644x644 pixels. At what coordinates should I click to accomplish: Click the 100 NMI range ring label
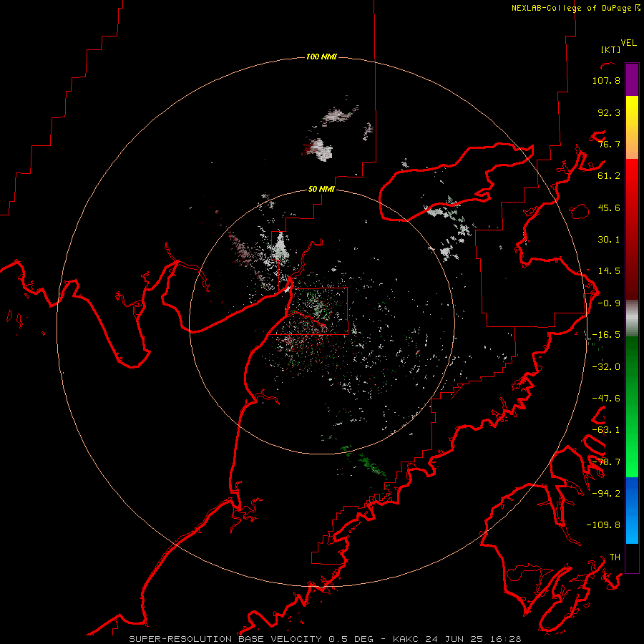(321, 57)
